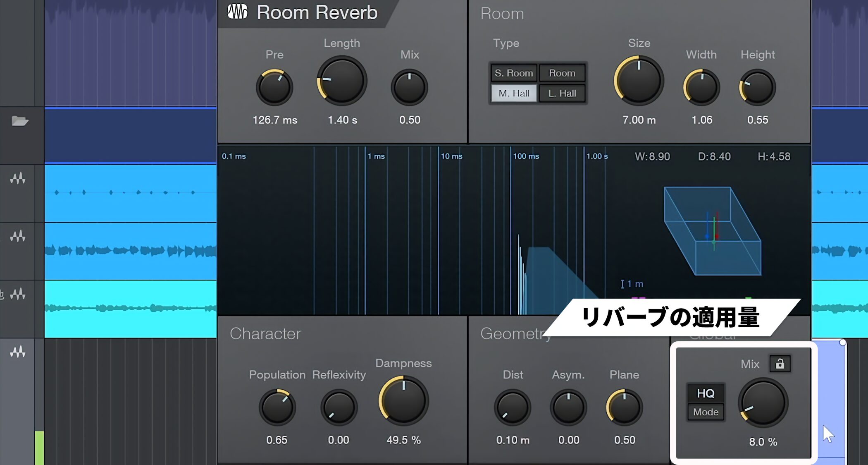Viewport: 868px width, 465px height.
Task: Click the 3D room geometry display
Action: click(x=713, y=231)
